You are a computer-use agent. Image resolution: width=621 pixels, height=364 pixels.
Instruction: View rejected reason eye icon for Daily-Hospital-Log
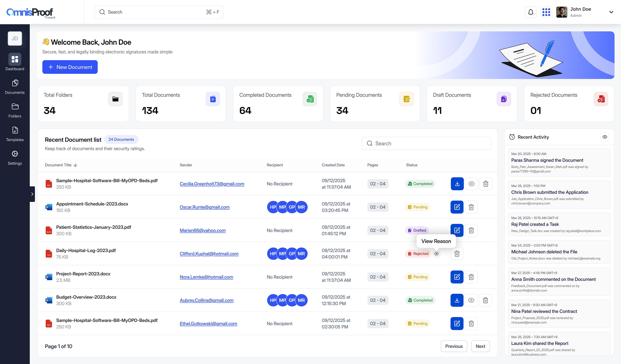pyautogui.click(x=436, y=254)
